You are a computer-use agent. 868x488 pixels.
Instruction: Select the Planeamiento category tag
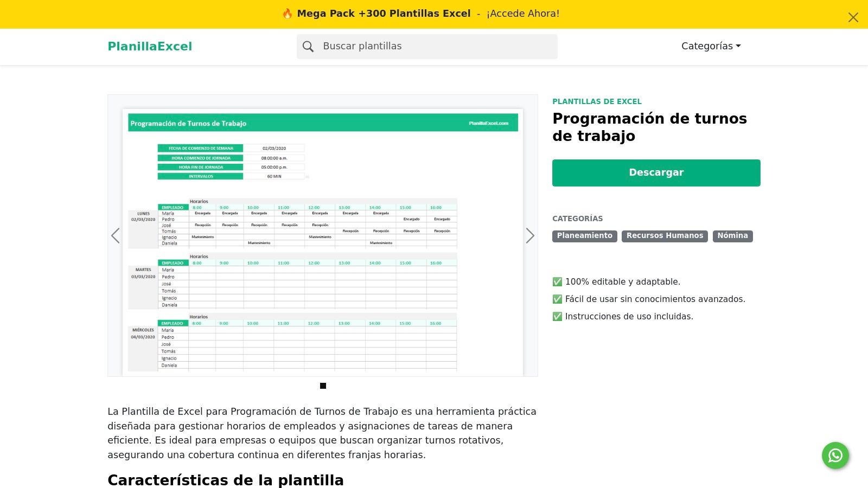click(x=584, y=236)
